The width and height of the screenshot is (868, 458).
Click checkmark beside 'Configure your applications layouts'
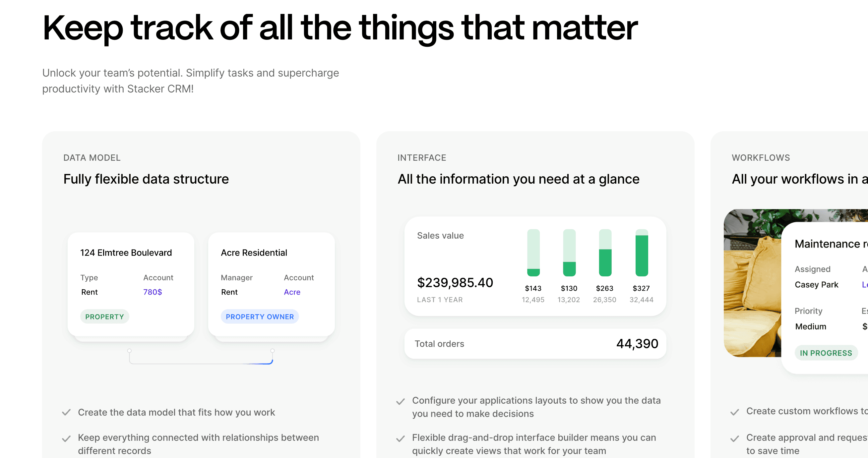click(400, 401)
